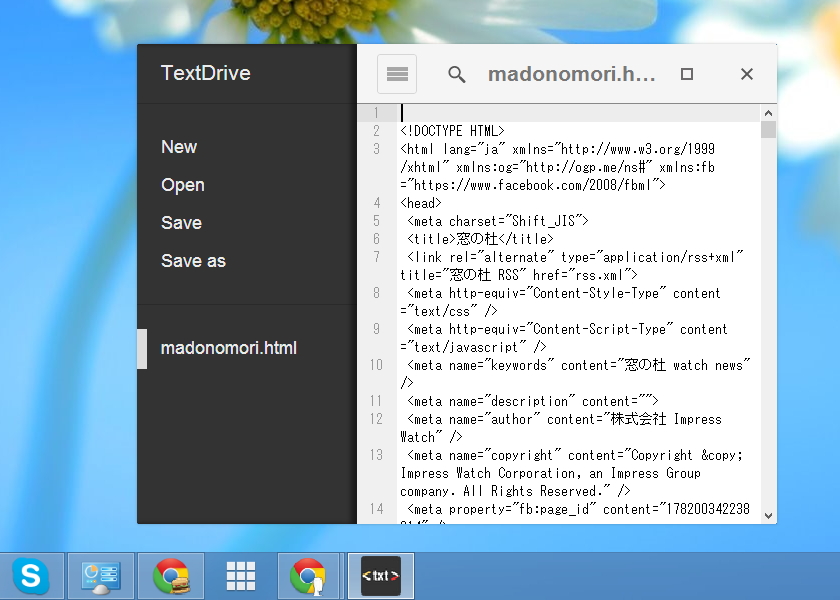This screenshot has width=840, height=600.
Task: Launch TextDrive from the taskbar txt icon
Action: tap(380, 576)
